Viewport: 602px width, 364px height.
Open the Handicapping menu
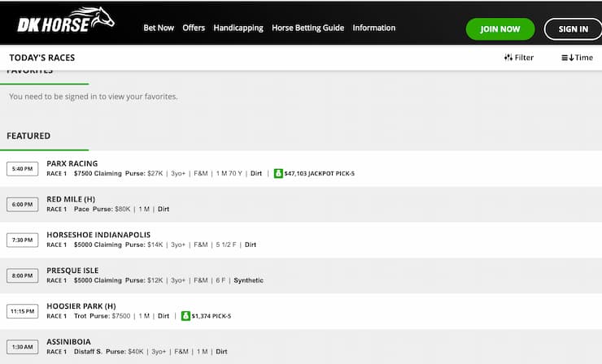click(238, 28)
